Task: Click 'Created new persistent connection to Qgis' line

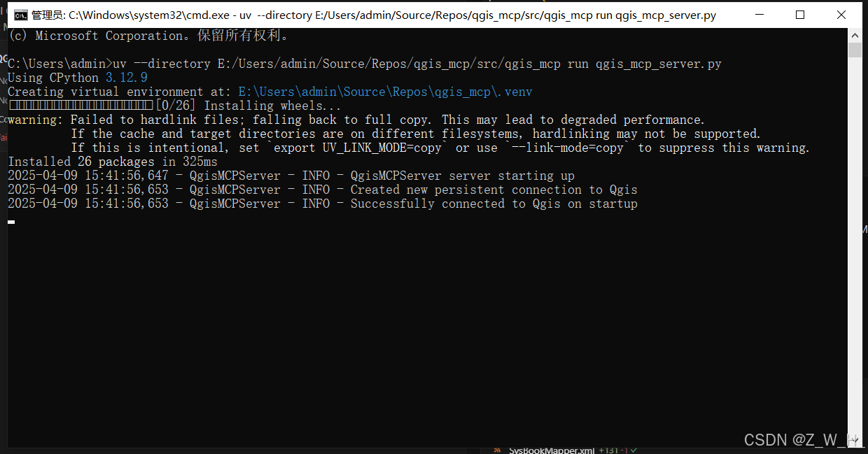Action: 323,190
